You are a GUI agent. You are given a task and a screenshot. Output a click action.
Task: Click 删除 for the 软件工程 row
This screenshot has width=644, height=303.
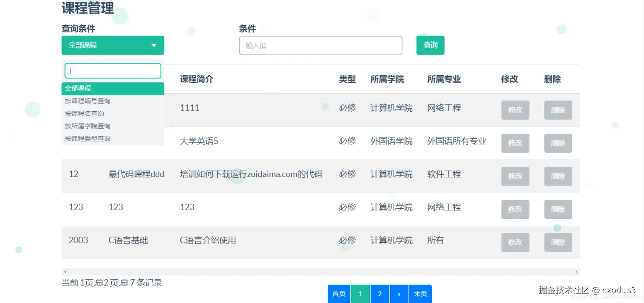(x=558, y=176)
